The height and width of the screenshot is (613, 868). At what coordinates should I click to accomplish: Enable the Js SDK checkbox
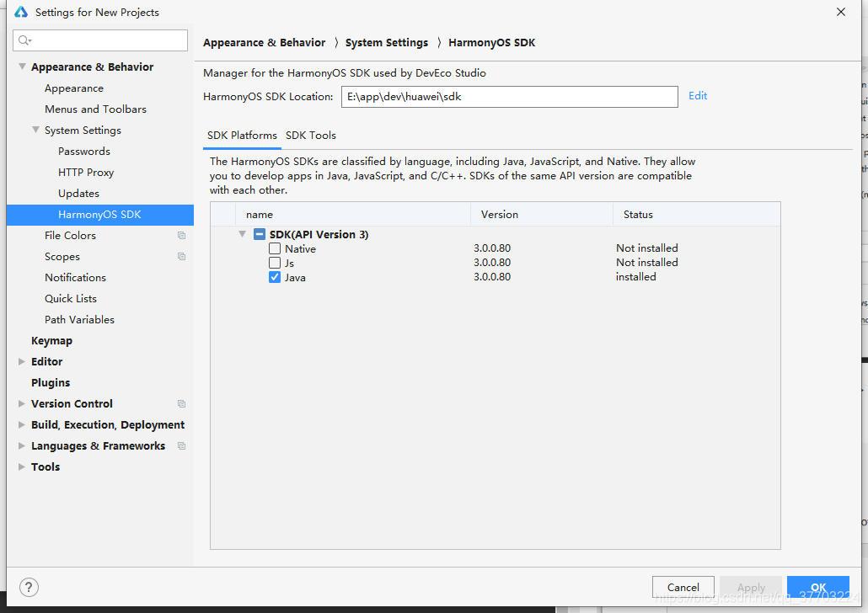(275, 263)
